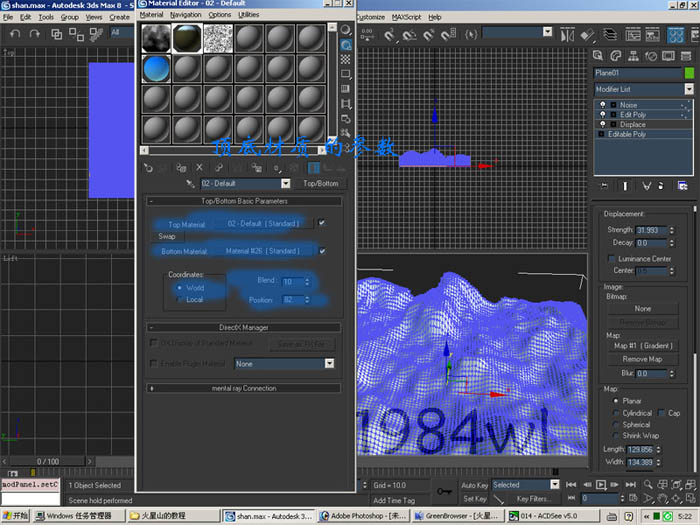Open the Create command panel tab

click(x=598, y=56)
